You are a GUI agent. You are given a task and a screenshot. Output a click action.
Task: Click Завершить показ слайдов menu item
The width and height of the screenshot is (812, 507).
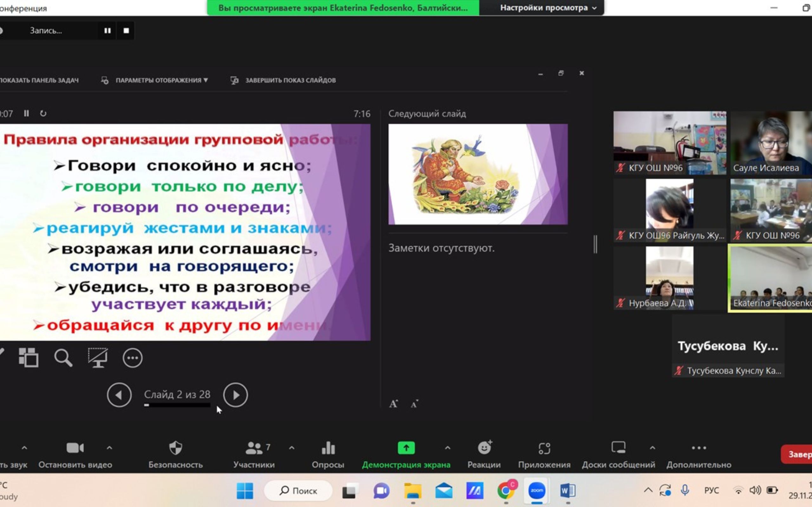coord(290,80)
